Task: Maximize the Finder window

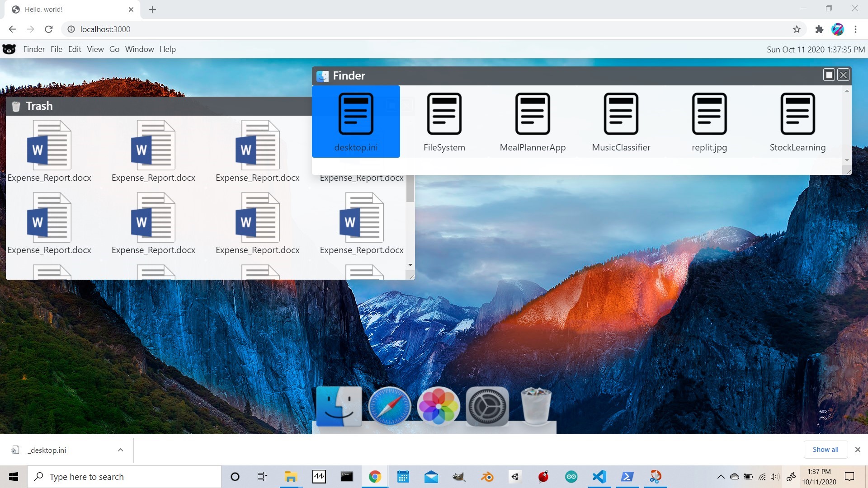Action: pos(829,75)
